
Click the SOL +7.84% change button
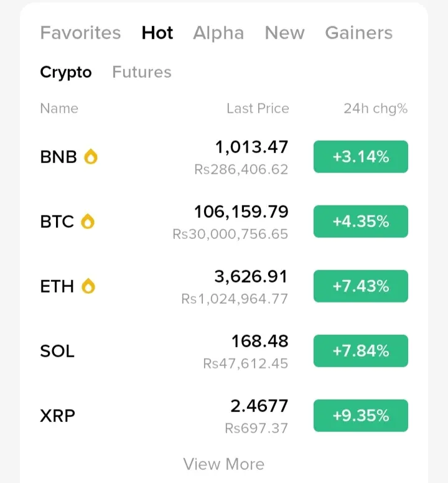[x=360, y=351]
